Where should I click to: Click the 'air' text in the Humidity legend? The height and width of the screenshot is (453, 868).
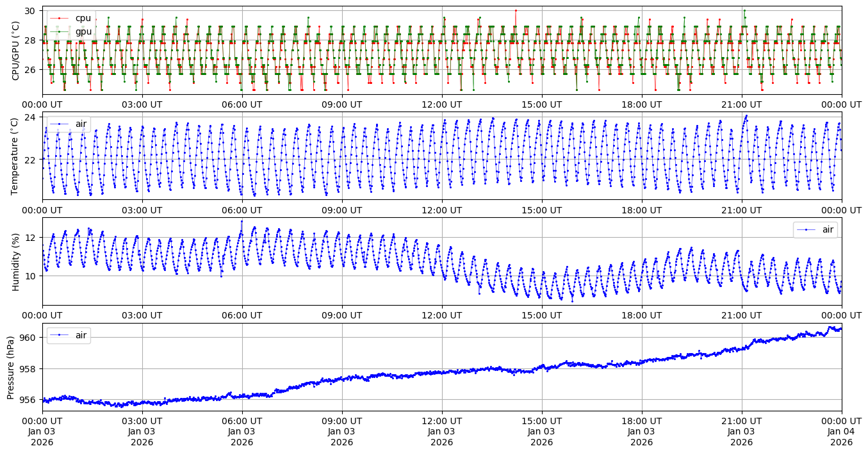click(828, 230)
